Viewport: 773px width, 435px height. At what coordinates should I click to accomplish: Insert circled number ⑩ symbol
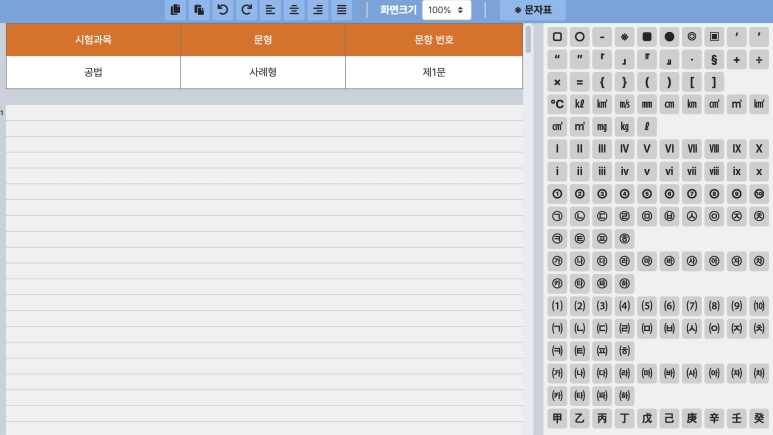point(759,194)
